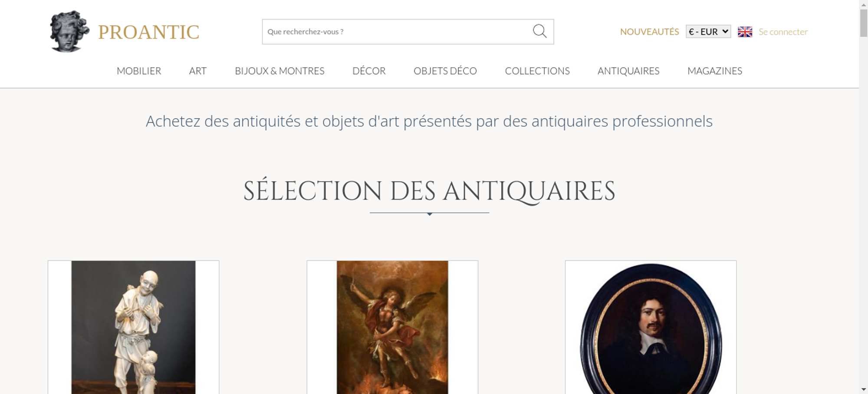
Task: Open the MOBILIER menu
Action: pyautogui.click(x=139, y=71)
